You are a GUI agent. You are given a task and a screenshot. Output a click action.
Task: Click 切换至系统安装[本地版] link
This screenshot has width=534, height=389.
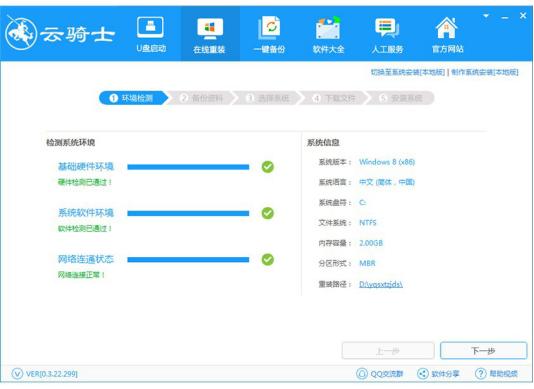point(407,72)
